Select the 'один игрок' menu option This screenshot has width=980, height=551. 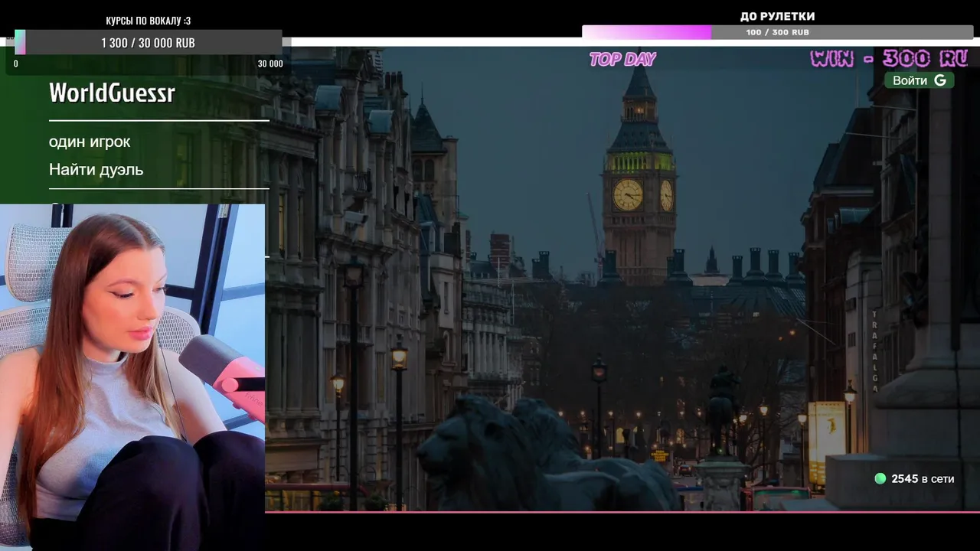pos(90,142)
